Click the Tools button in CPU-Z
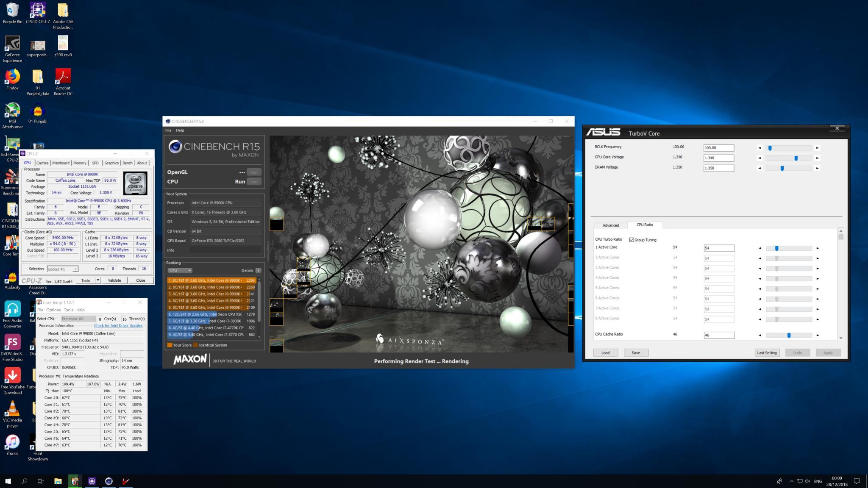Screen dimensions: 868x488 point(86,280)
